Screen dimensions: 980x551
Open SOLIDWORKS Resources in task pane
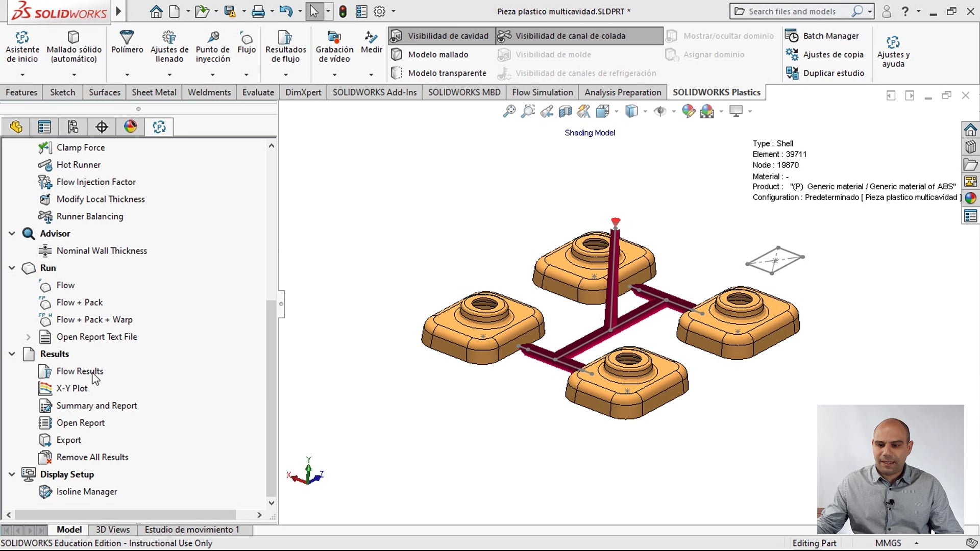pyautogui.click(x=970, y=130)
